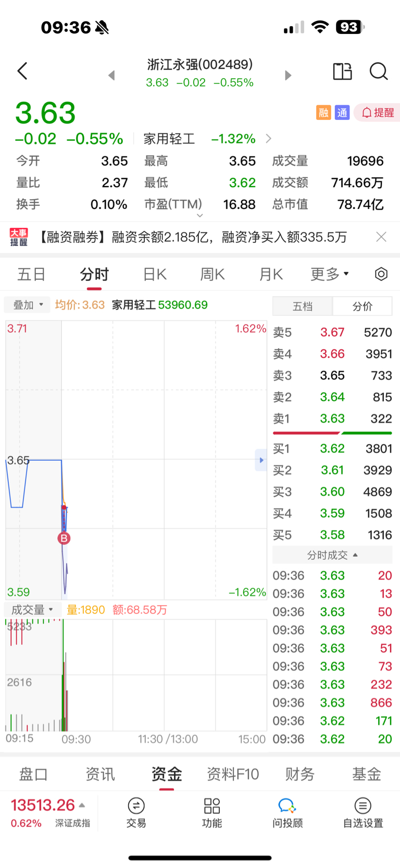Switch to the 日K chart tab
Image resolution: width=400 pixels, height=868 pixels.
155,274
